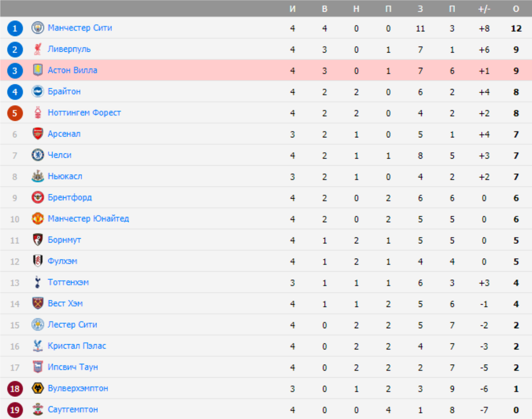Open the Ноттингем Форест team page
This screenshot has width=532, height=419.
pyautogui.click(x=84, y=113)
